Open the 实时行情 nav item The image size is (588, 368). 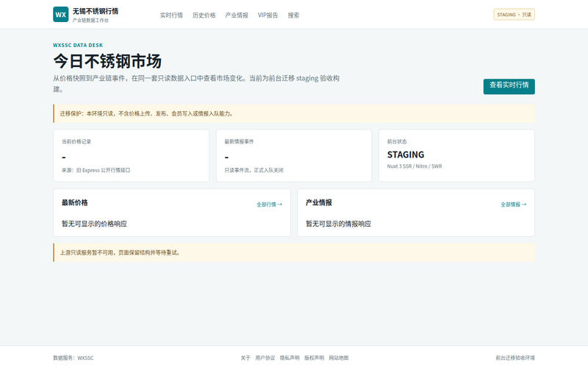171,15
